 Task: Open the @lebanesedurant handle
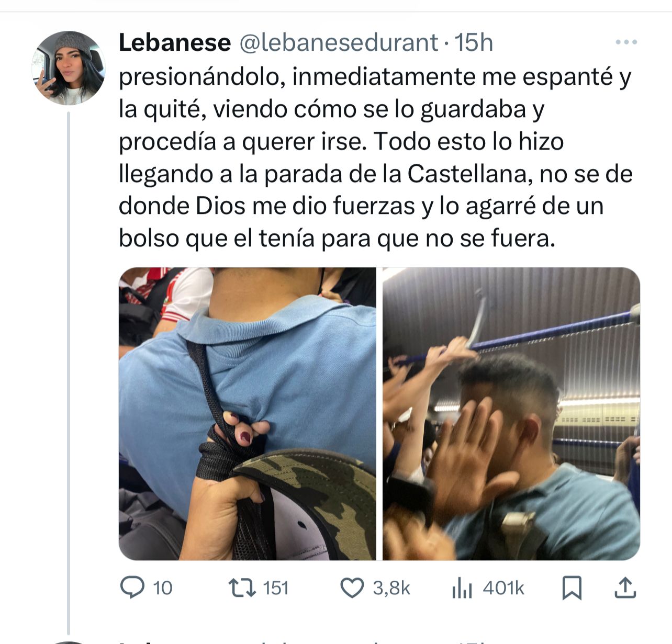(339, 42)
